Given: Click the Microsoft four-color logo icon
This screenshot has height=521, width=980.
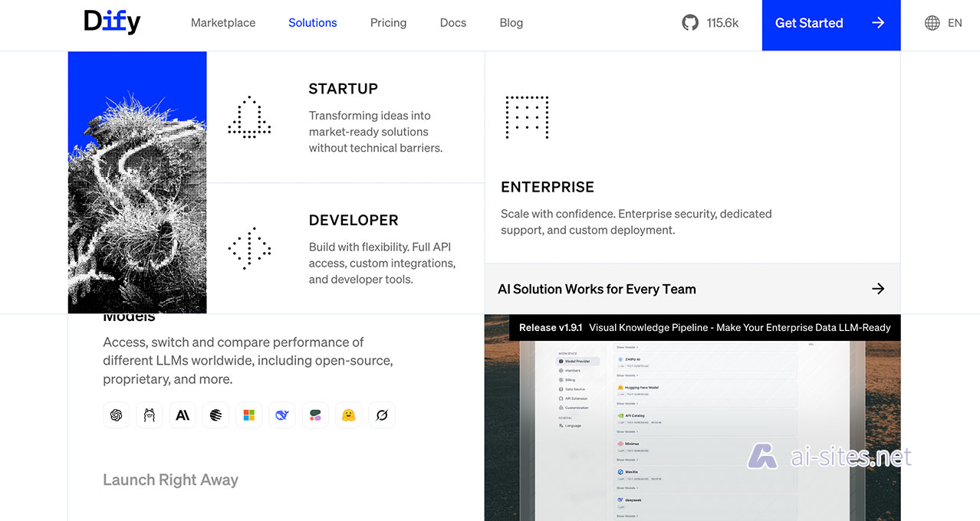Looking at the screenshot, I should click(248, 415).
